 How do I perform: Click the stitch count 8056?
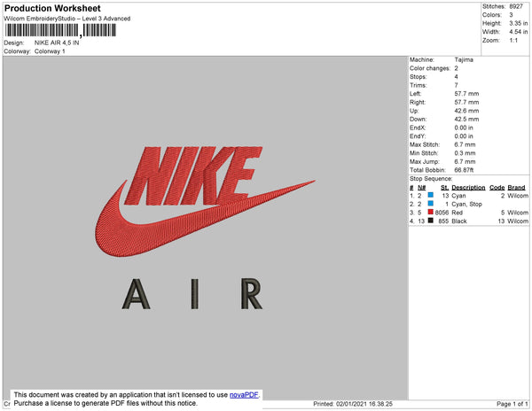pos(442,213)
